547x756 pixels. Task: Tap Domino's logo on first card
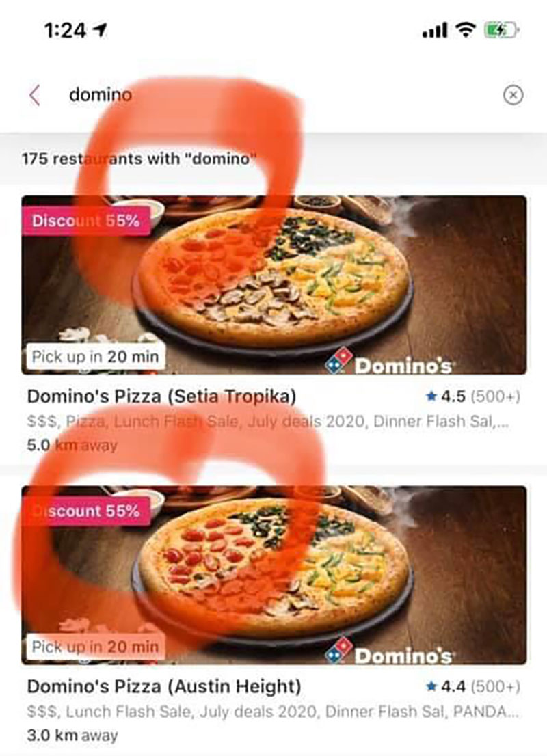click(x=389, y=363)
